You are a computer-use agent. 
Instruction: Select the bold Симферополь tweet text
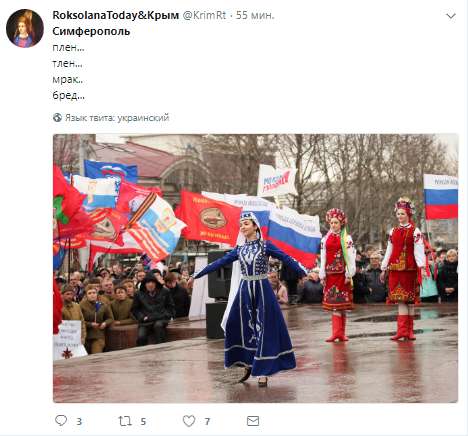91,31
